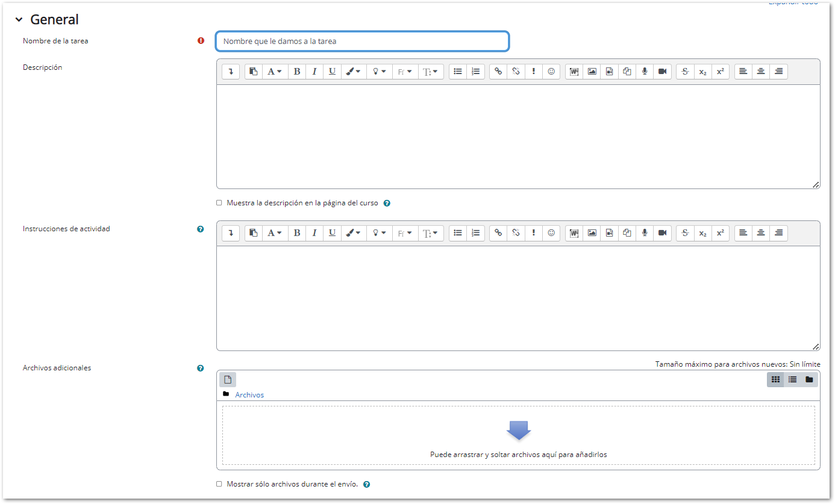Open manage files in Descripción editor

pos(627,72)
